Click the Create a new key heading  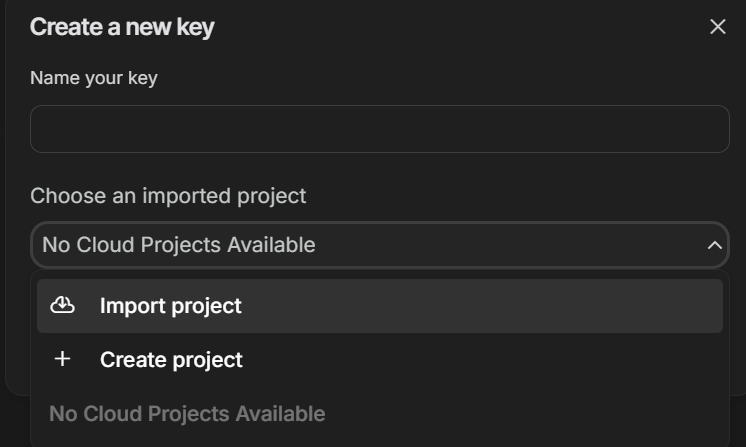[x=122, y=27]
